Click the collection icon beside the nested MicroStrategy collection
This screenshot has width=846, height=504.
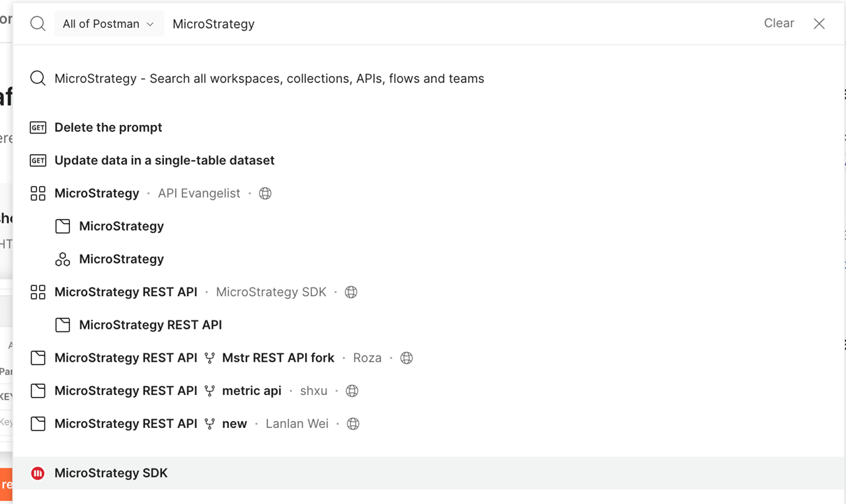(63, 225)
